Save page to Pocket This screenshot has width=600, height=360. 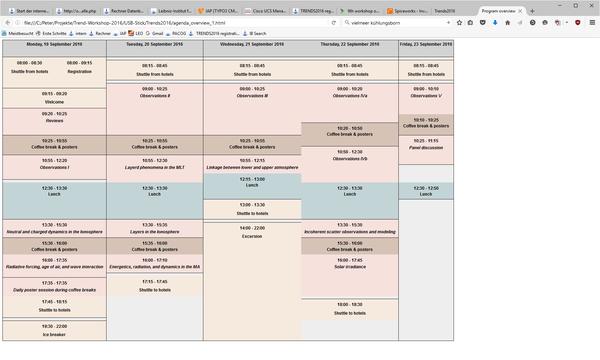[x=483, y=23]
